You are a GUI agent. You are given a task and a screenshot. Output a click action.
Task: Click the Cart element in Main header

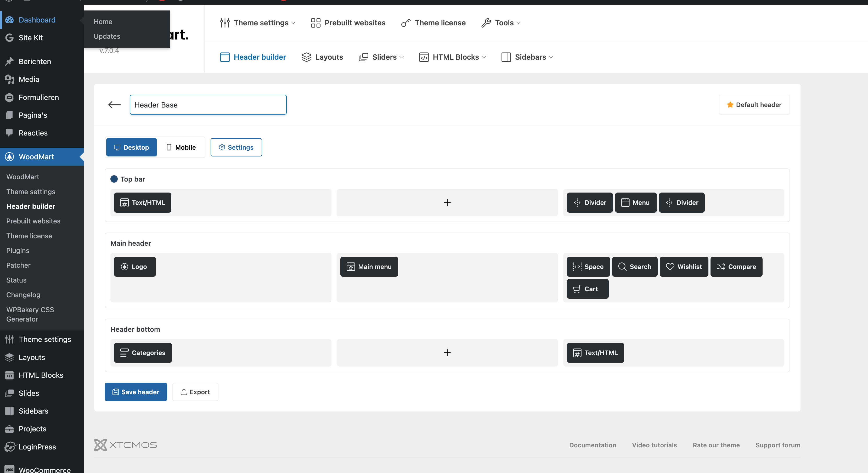587,289
